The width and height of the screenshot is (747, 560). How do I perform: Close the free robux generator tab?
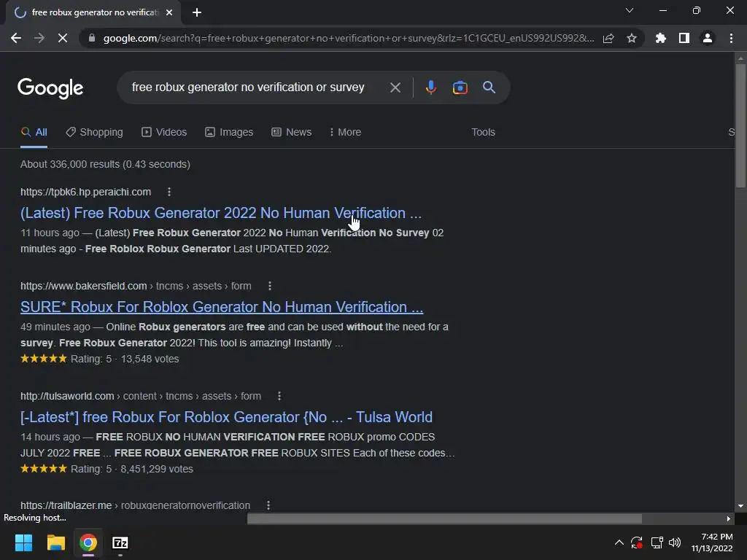tap(169, 12)
